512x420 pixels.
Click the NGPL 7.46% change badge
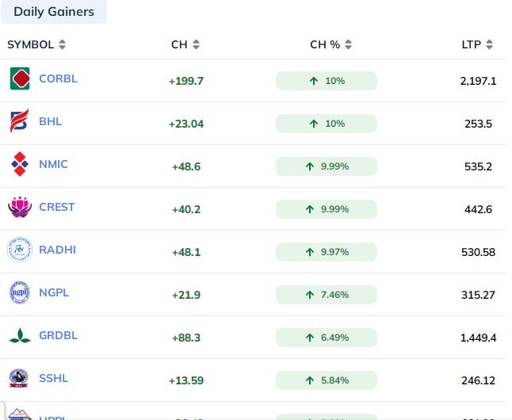[327, 295]
